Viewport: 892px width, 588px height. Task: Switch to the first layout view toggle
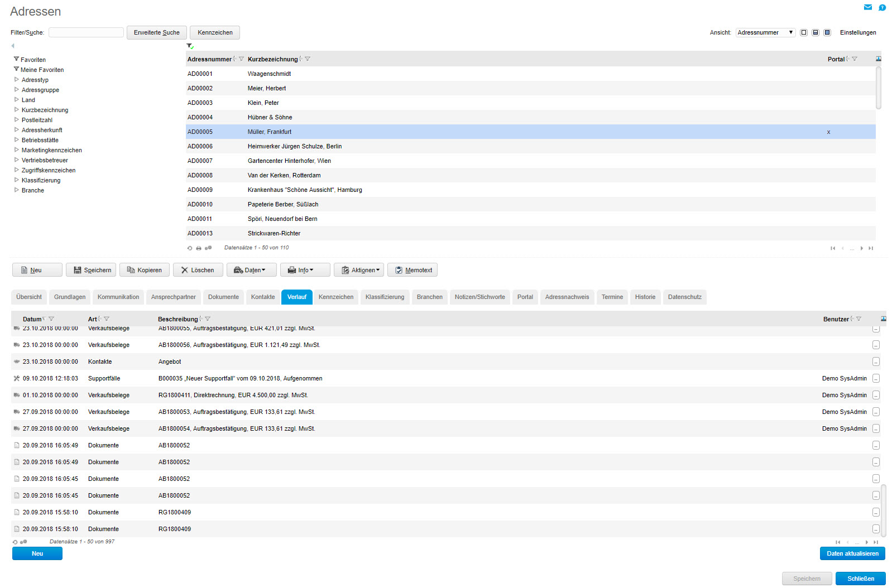pos(804,33)
